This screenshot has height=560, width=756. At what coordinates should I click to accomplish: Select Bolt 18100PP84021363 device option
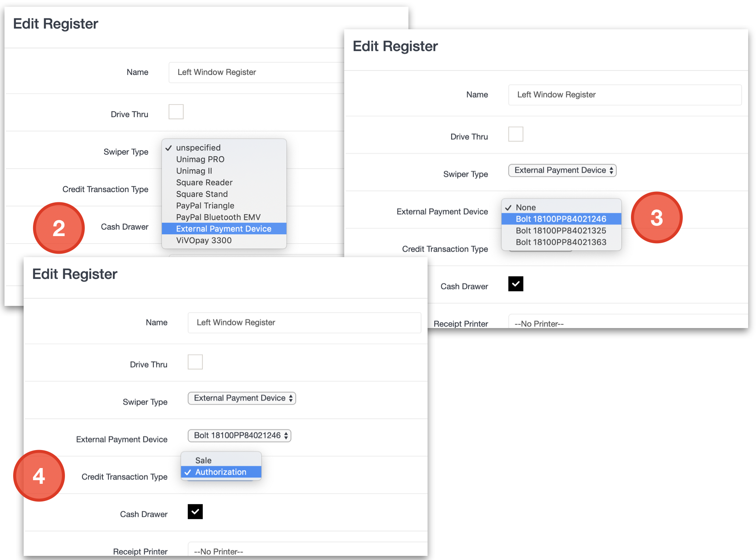pyautogui.click(x=561, y=242)
